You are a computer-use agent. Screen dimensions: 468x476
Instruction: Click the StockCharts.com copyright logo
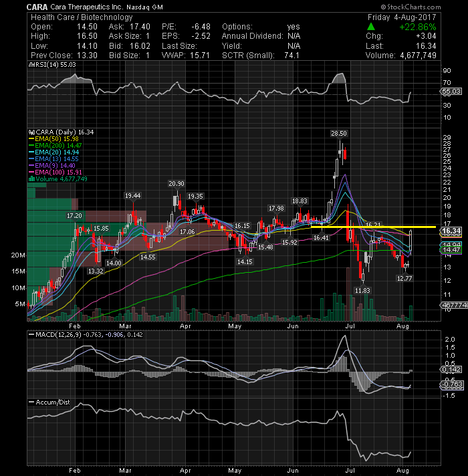pyautogui.click(x=411, y=7)
